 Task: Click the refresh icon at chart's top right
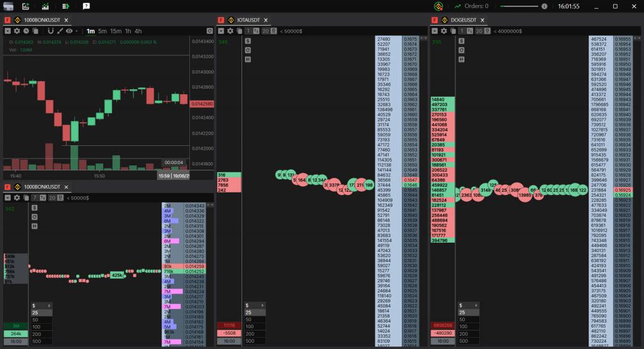pyautogui.click(x=209, y=31)
